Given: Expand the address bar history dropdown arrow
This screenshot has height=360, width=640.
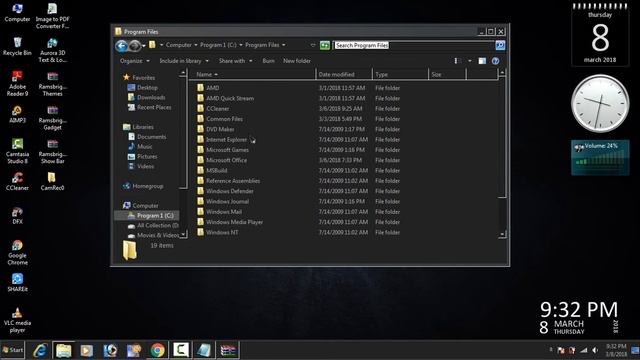Looking at the screenshot, I should pyautogui.click(x=313, y=45).
